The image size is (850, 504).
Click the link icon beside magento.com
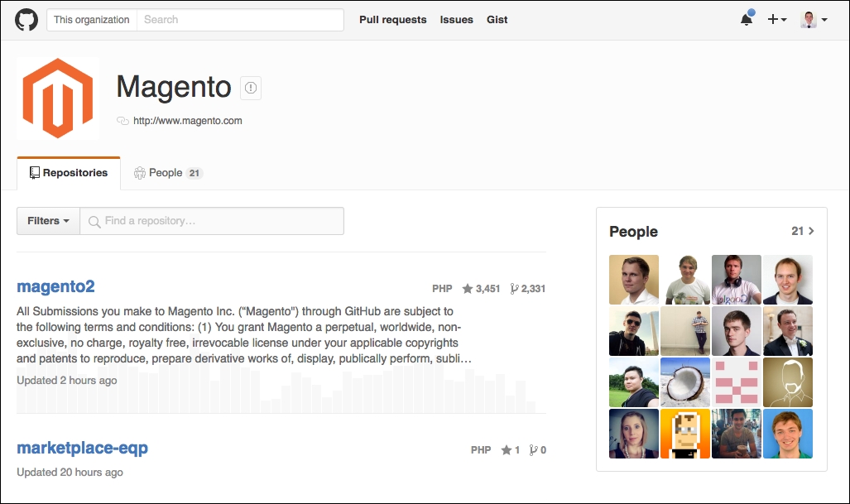click(x=122, y=121)
